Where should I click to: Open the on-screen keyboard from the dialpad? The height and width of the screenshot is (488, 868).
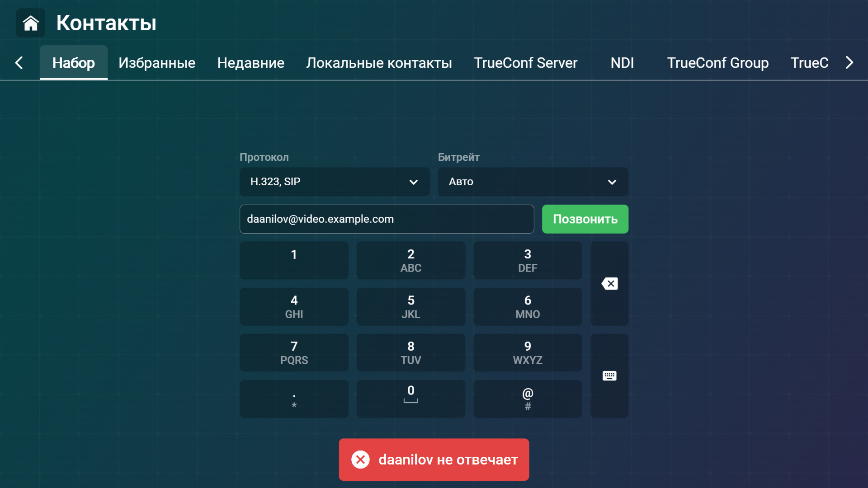[609, 375]
